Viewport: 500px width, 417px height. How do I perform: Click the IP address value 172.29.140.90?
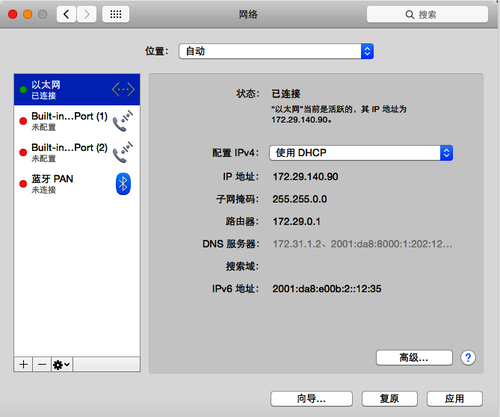[x=305, y=177]
